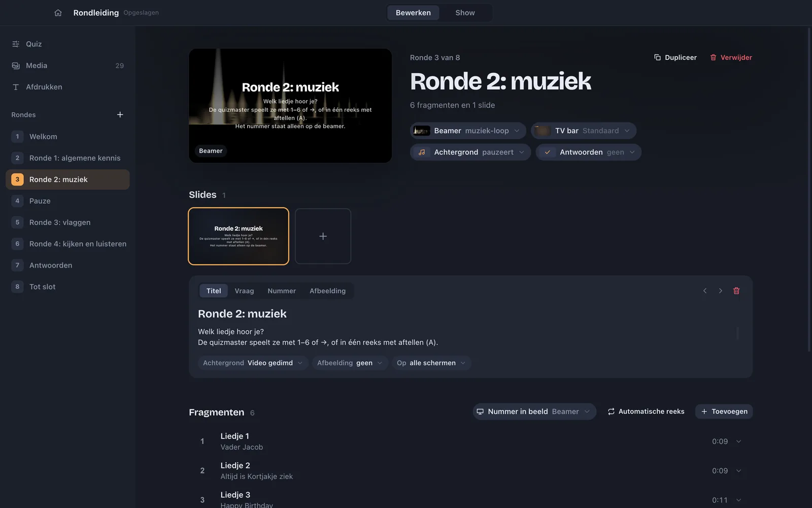
Task: Select round Welkom in sidebar
Action: pos(67,137)
